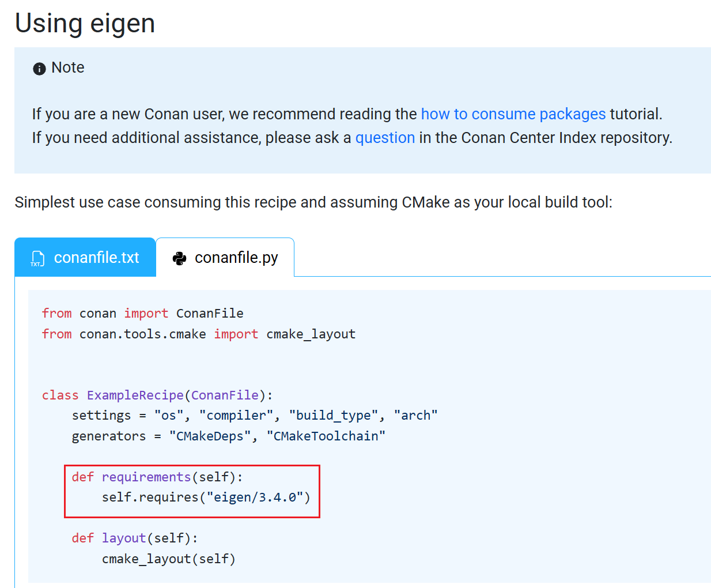Click the Python logo icon on second tab
Viewport: 711px width, 588px height.
point(180,258)
